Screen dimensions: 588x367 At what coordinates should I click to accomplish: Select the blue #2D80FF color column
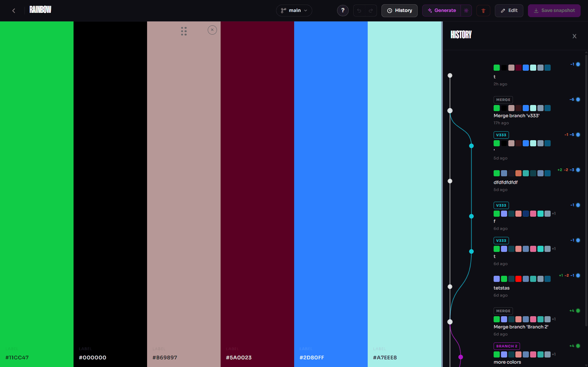331,194
